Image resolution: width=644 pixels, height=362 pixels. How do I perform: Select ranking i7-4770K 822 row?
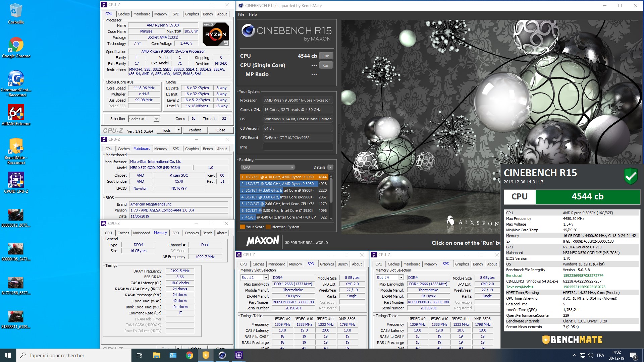point(284,217)
